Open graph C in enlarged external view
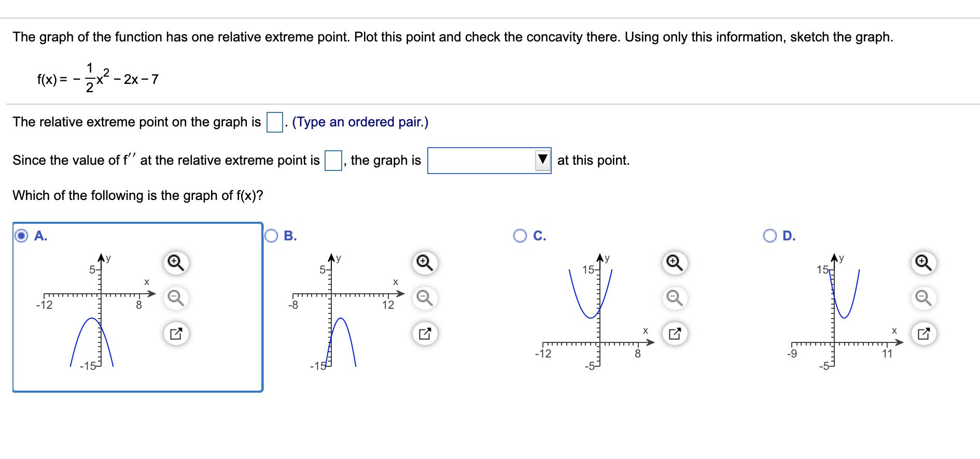The width and height of the screenshot is (980, 459). pyautogui.click(x=674, y=333)
